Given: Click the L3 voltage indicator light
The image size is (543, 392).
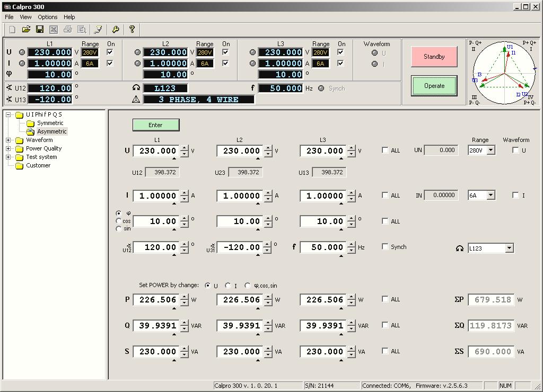Looking at the screenshot, I should click(x=252, y=52).
